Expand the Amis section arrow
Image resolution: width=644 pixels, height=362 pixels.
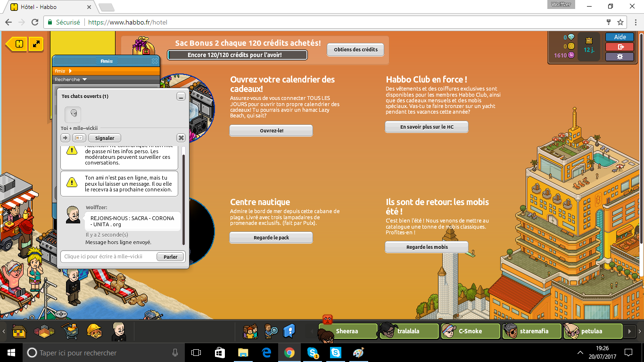(70, 71)
